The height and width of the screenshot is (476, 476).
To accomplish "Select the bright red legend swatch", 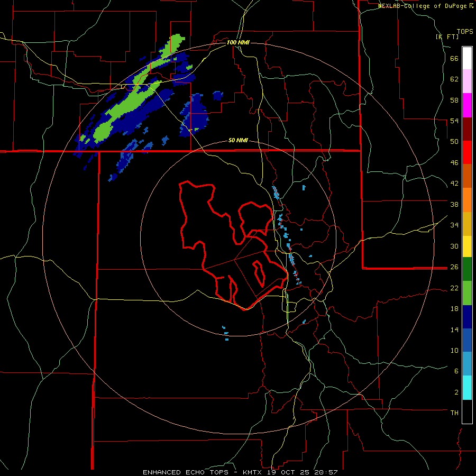I will pyautogui.click(x=467, y=152).
